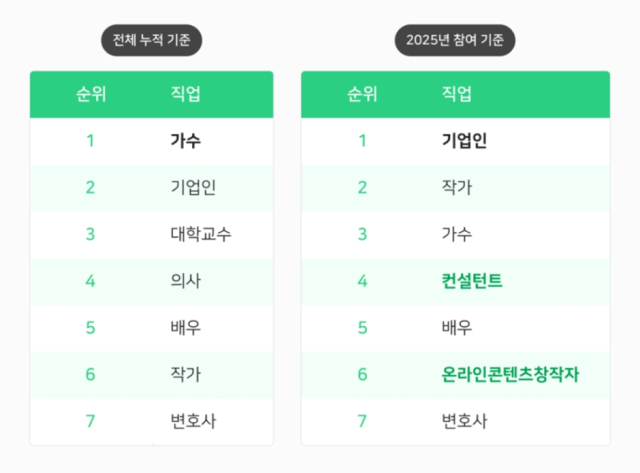Viewport: 640px width, 473px height.
Task: Click 작가 in the cumulative table
Action: point(186,374)
